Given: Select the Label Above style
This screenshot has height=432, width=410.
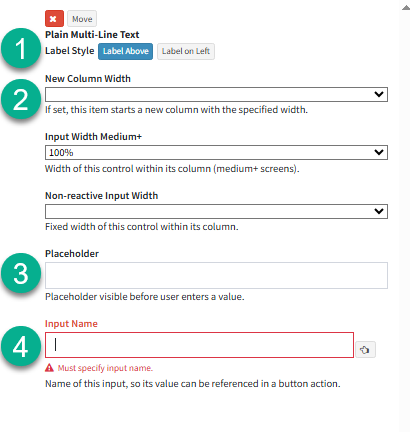Looking at the screenshot, I should [x=125, y=51].
